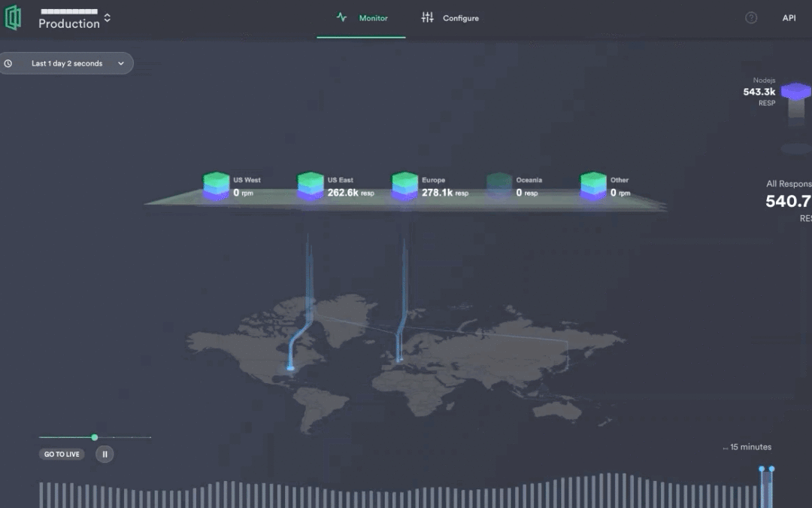Viewport: 812px width, 508px height.
Task: Click the Monitor pulse icon
Action: (x=341, y=17)
